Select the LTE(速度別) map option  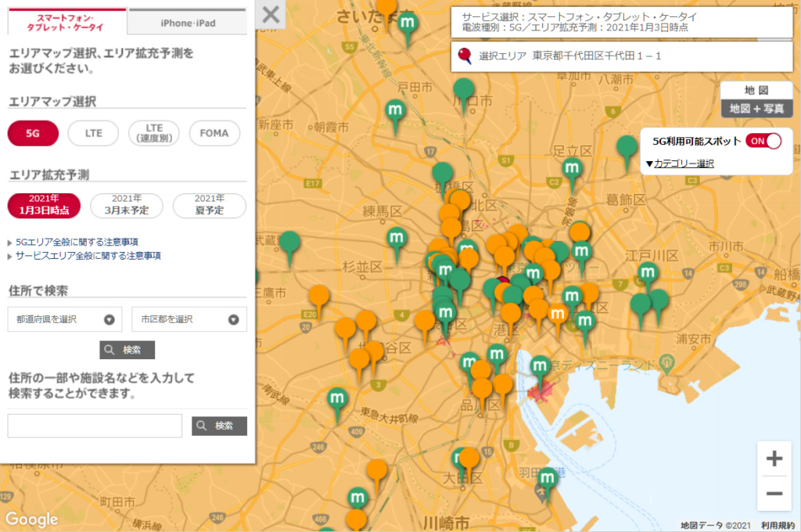point(154,133)
